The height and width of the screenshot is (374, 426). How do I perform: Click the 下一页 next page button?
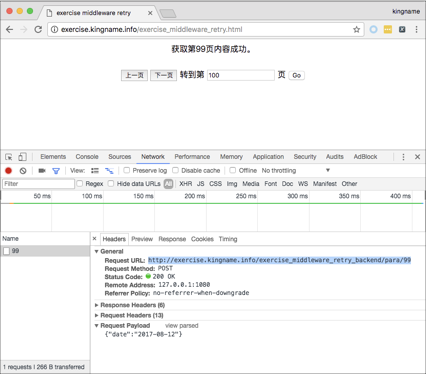click(163, 75)
